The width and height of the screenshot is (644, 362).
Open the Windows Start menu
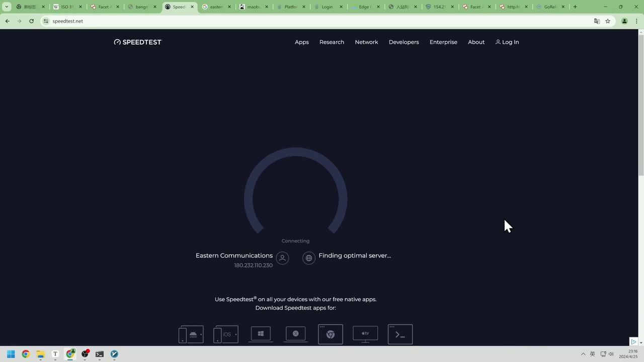pos(11,354)
